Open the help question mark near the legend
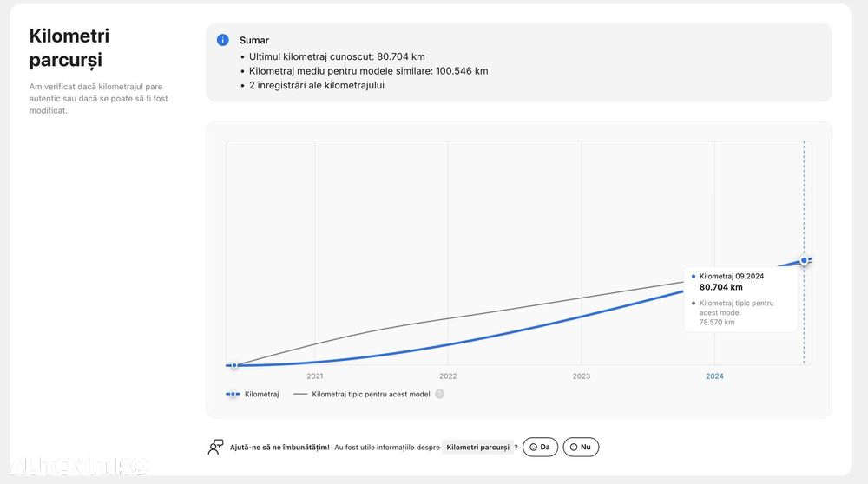Viewport: 868px width, 484px height. pyautogui.click(x=439, y=394)
